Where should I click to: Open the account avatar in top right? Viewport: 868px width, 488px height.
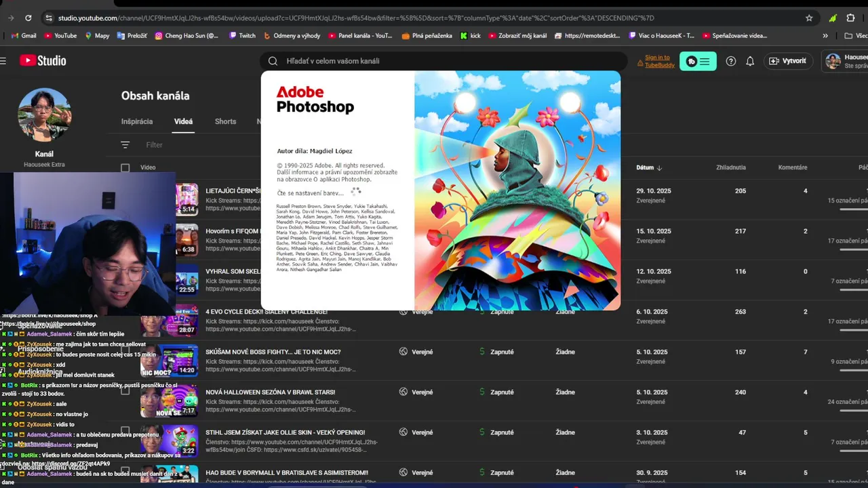coord(833,61)
